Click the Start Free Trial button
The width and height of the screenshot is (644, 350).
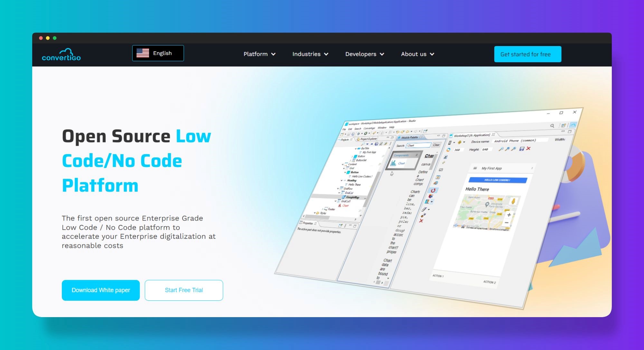[x=184, y=290]
